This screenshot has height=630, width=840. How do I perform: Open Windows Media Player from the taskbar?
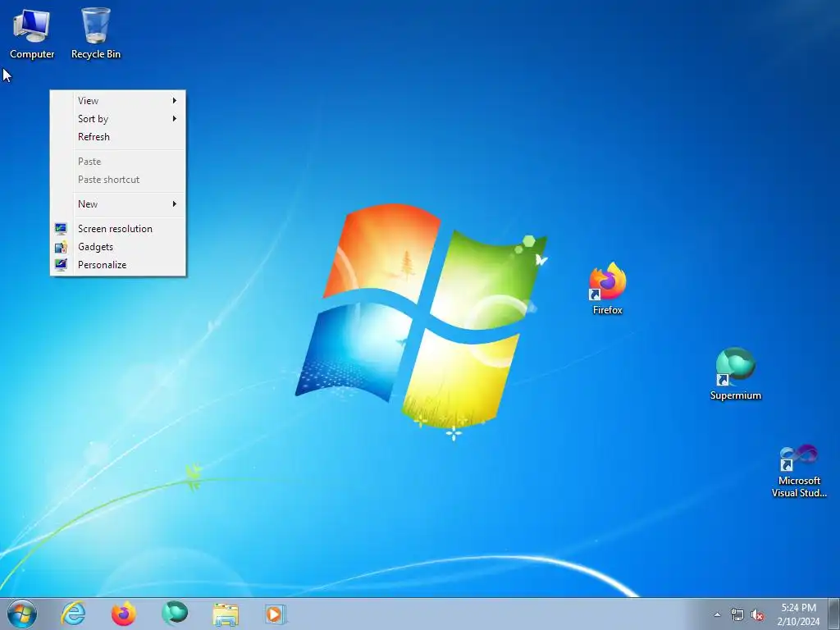pyautogui.click(x=276, y=614)
